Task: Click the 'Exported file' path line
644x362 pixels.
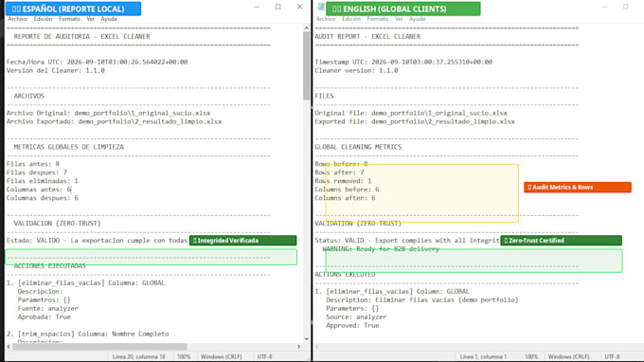Action: click(x=415, y=121)
